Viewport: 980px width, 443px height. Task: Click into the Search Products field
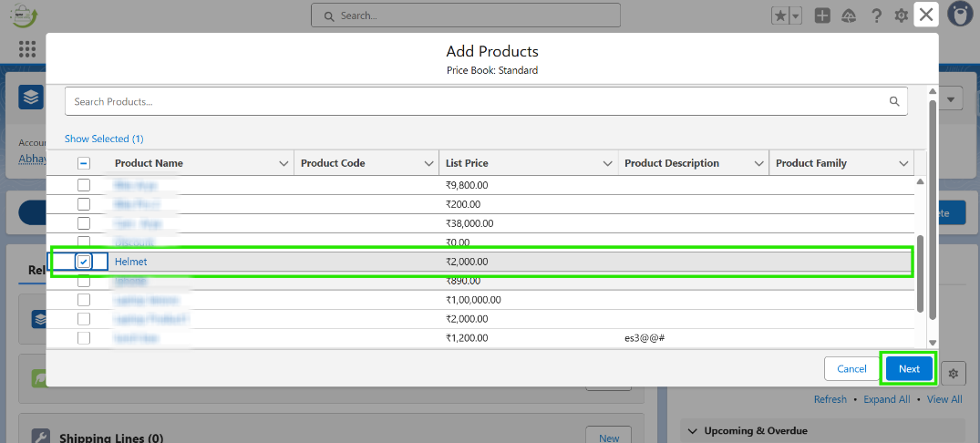point(474,101)
